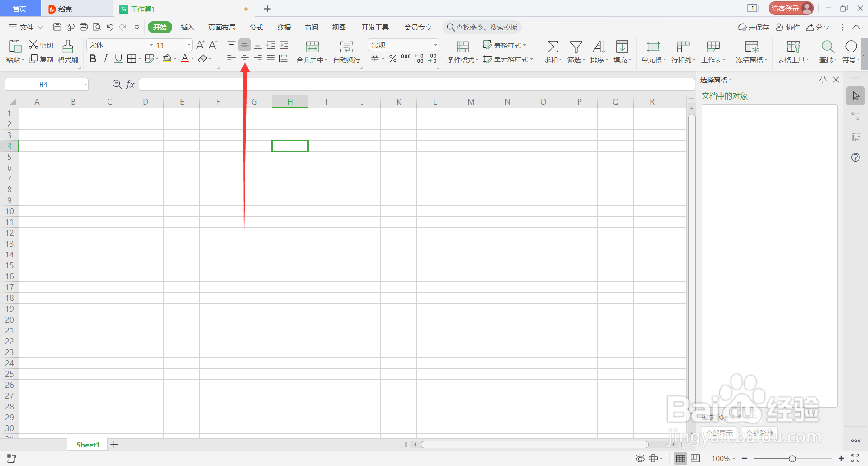The image size is (868, 466).
Task: Click the Fill (填充) icon
Action: 622,47
